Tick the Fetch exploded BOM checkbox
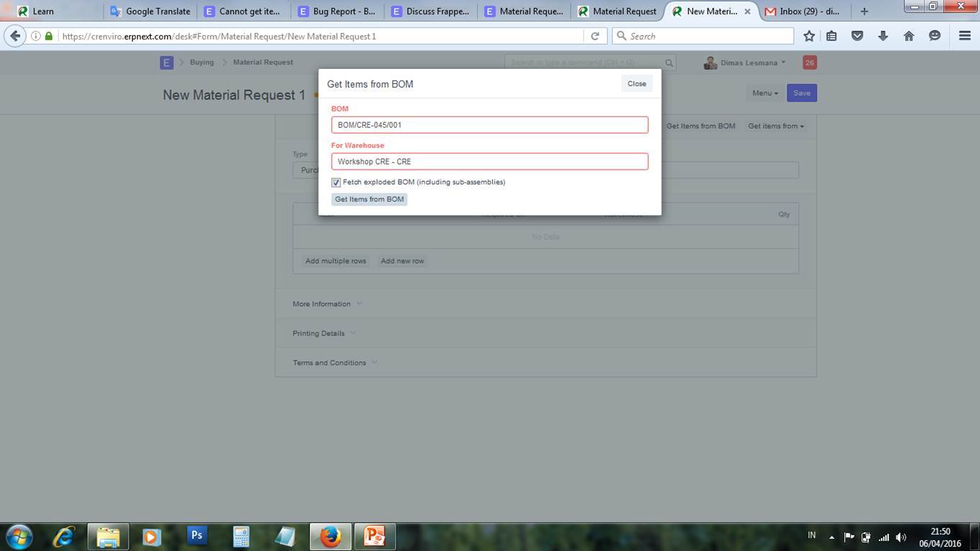Image resolution: width=980 pixels, height=551 pixels. 336,182
